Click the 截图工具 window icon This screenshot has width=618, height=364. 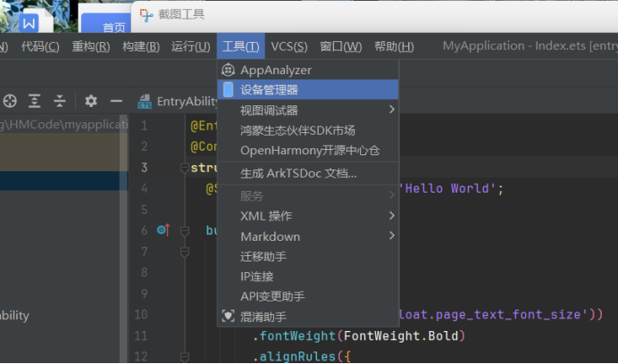coord(146,15)
